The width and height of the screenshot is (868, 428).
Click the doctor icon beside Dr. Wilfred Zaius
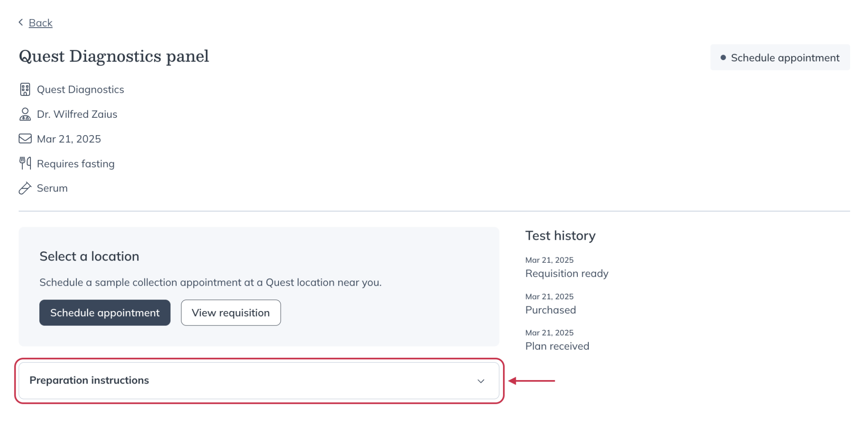coord(25,114)
